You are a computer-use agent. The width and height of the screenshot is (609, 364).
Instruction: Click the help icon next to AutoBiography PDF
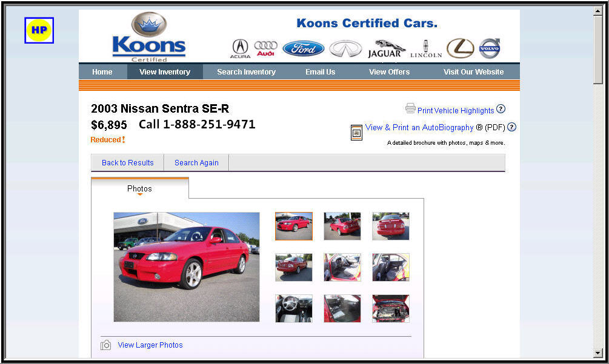click(x=511, y=127)
